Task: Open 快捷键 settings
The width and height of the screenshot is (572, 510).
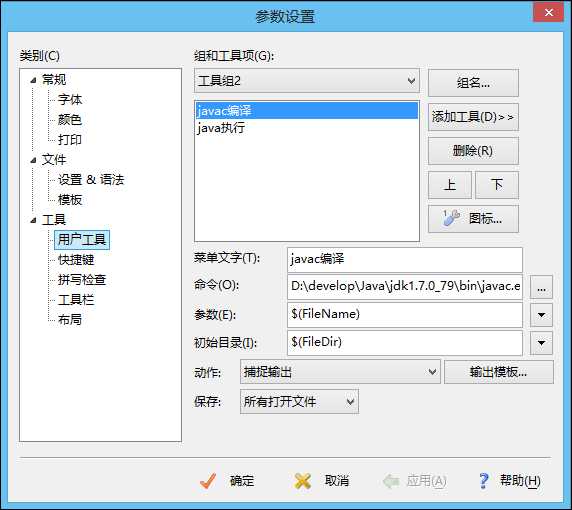Action: 76,260
